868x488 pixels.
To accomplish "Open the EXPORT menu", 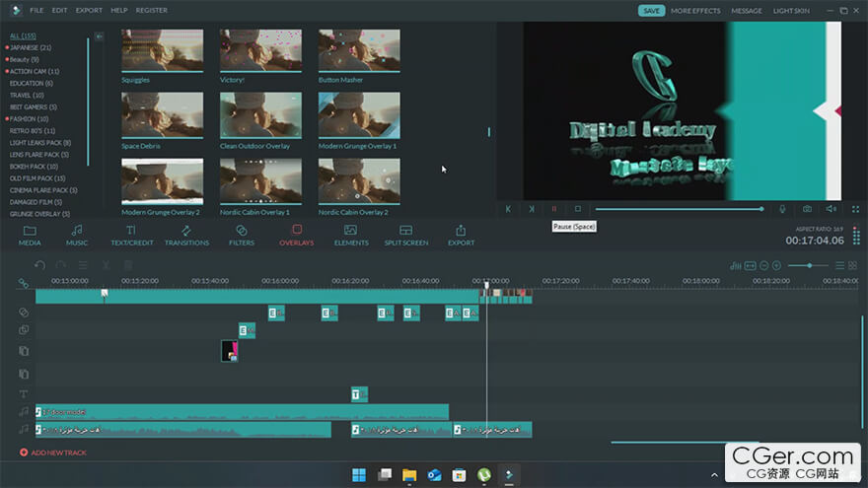I will [x=89, y=10].
